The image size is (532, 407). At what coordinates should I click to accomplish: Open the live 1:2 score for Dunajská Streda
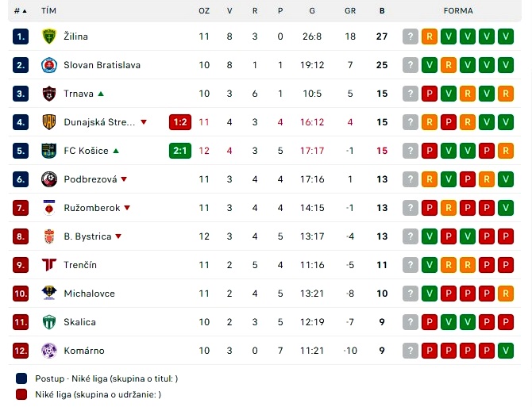pos(180,122)
